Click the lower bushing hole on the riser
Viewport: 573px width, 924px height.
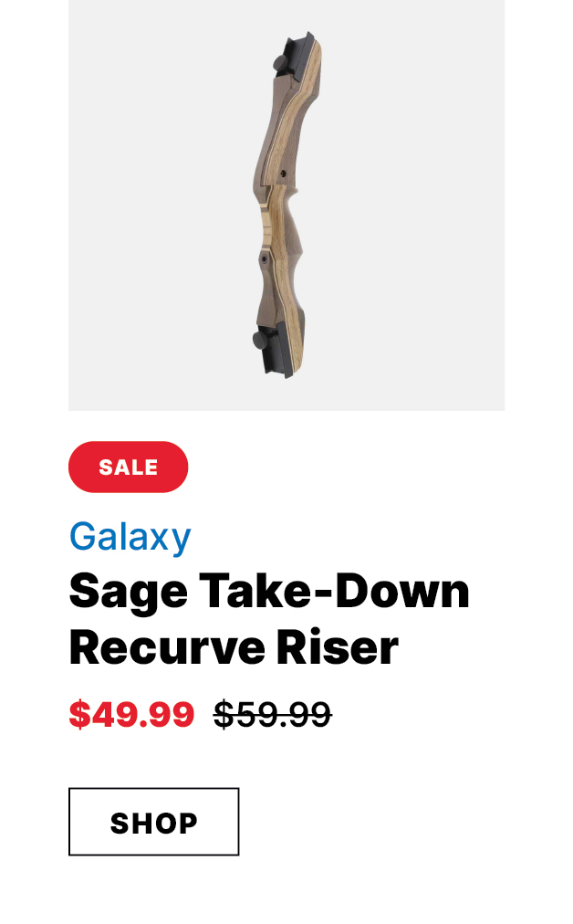tap(265, 258)
